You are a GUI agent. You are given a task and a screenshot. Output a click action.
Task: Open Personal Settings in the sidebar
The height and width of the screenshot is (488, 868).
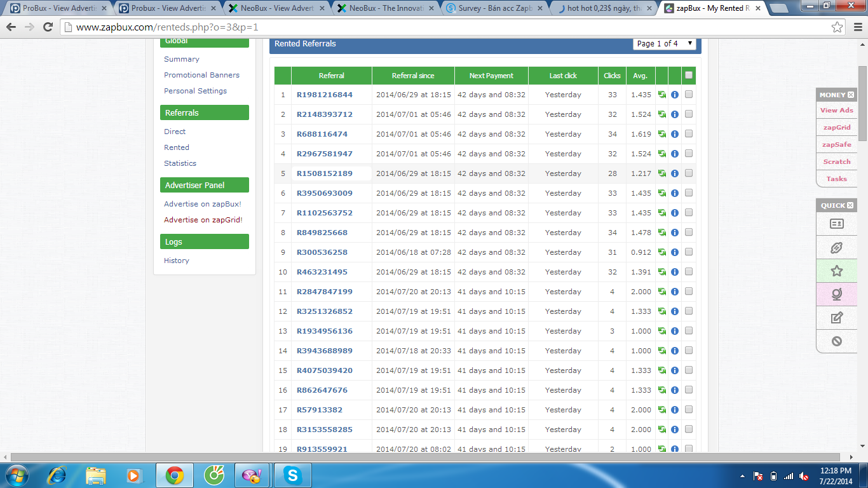(195, 91)
